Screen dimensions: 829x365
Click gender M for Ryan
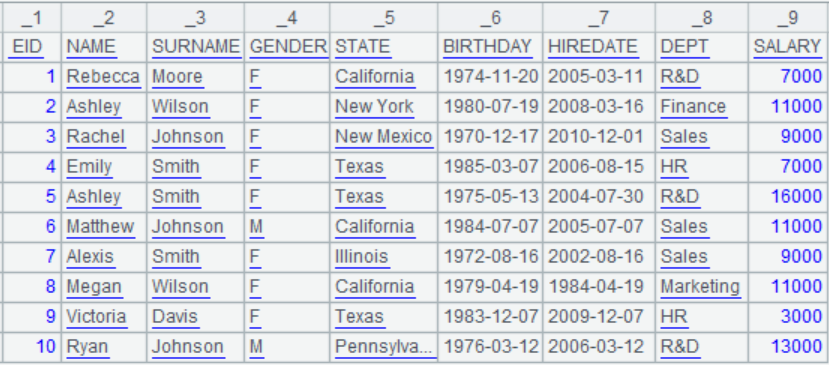pos(287,348)
